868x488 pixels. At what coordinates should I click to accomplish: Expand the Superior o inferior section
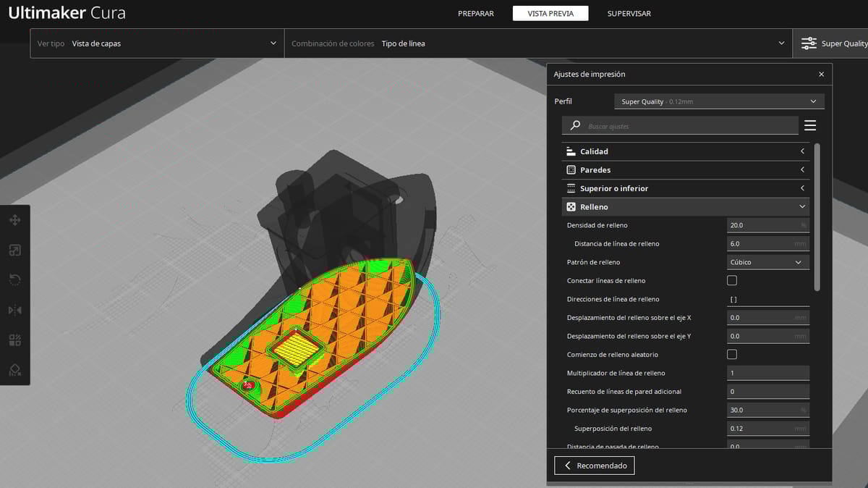tap(685, 188)
